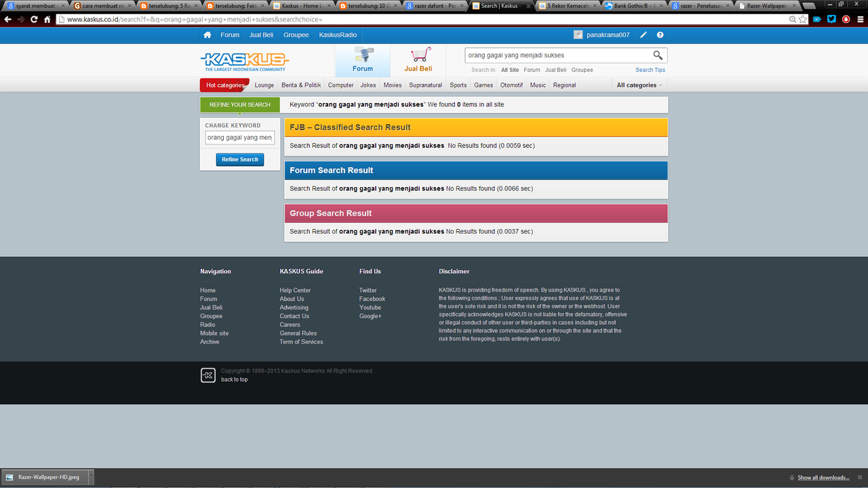Screen dimensions: 868x488
Task: Open Groupee in the top blue bar
Action: coord(296,35)
